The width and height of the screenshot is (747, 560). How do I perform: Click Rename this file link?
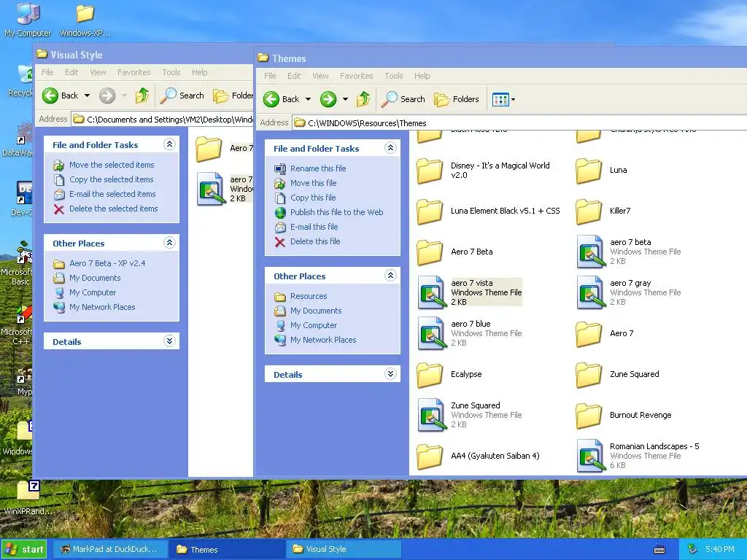318,168
